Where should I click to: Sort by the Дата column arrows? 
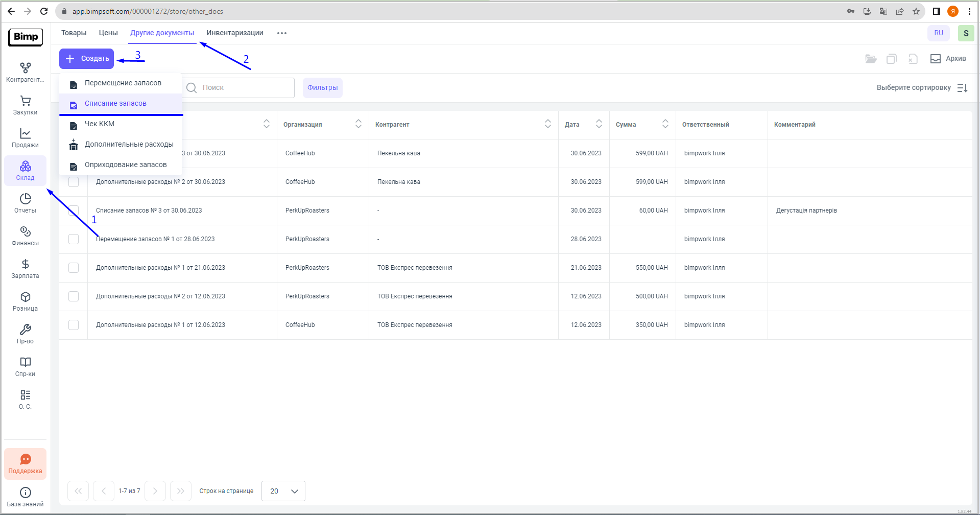click(x=599, y=124)
